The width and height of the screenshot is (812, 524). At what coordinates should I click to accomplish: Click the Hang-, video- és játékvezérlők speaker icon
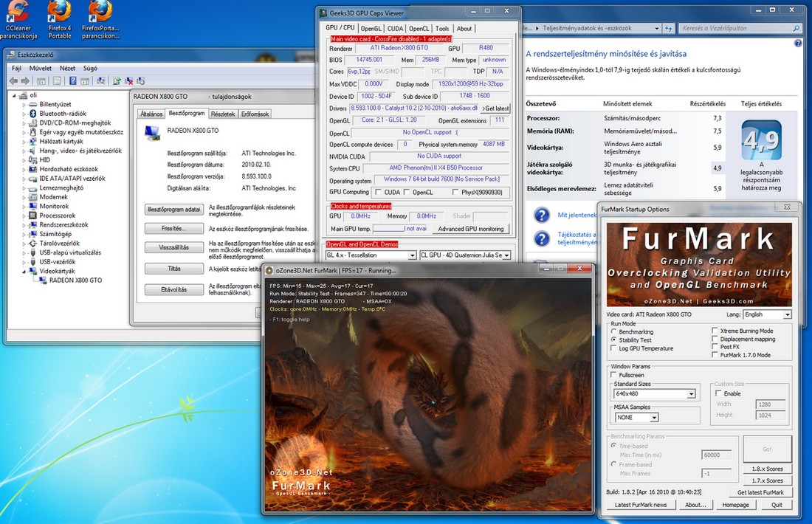(x=33, y=151)
